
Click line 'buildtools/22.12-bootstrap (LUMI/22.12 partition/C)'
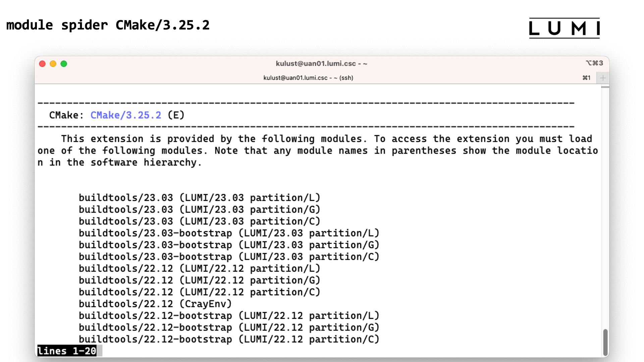coord(229,339)
